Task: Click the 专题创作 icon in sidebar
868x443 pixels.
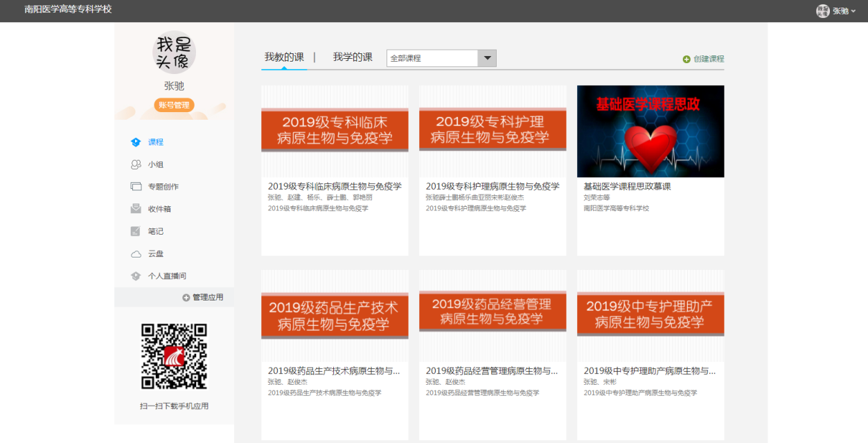Action: click(x=136, y=187)
